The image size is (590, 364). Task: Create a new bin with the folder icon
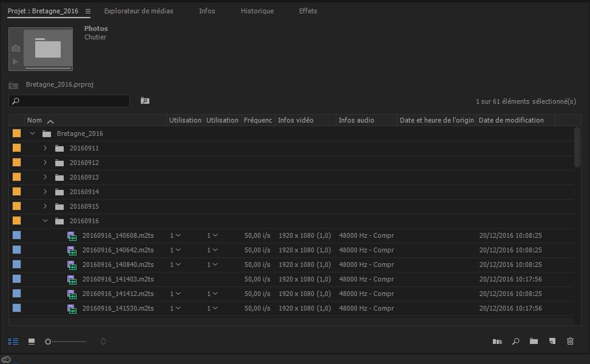point(534,342)
